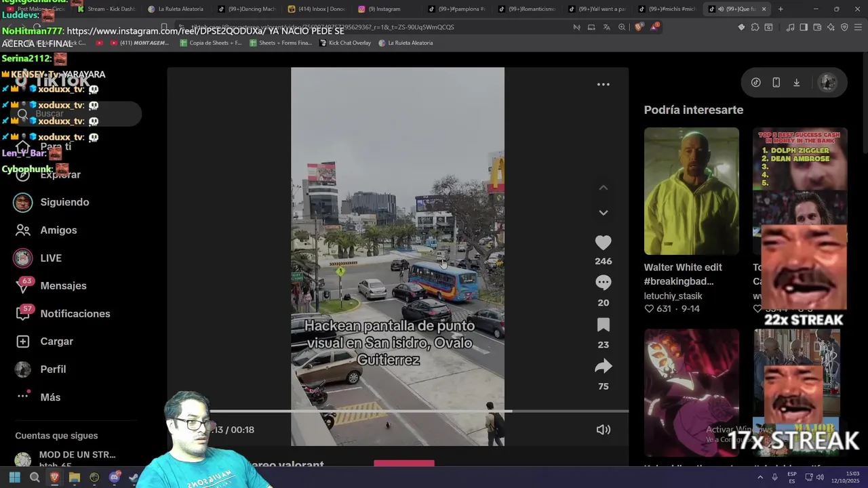Open Kick Chat Overlay bookmark
868x488 pixels.
click(x=345, y=43)
